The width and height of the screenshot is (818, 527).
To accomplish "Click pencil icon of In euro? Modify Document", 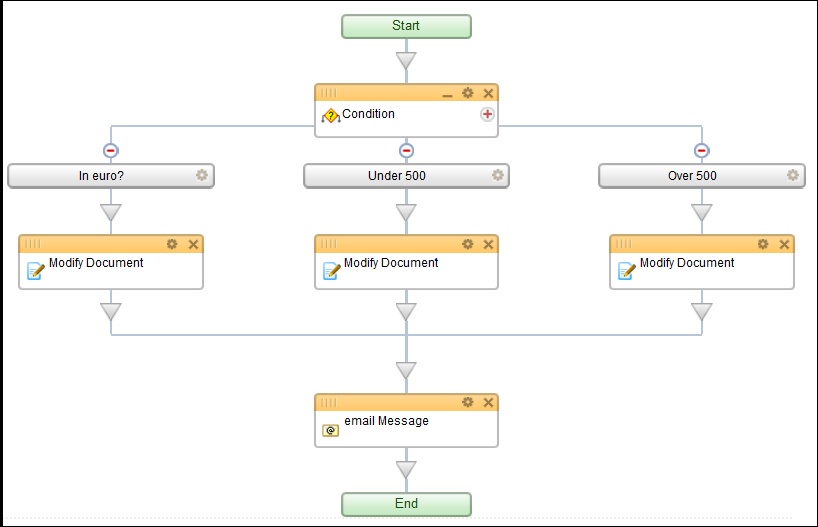I will click(35, 271).
